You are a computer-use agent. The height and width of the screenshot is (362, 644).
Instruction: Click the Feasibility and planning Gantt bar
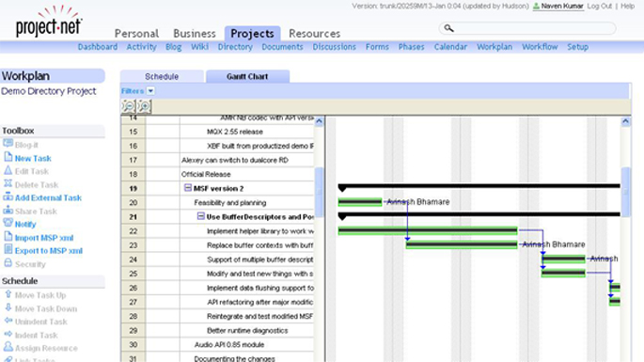click(360, 202)
